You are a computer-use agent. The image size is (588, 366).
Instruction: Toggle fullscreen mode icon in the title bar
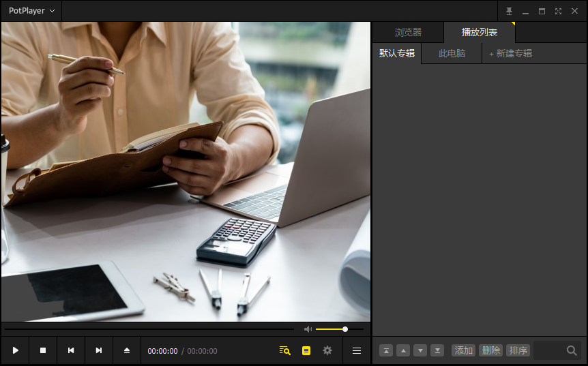559,11
